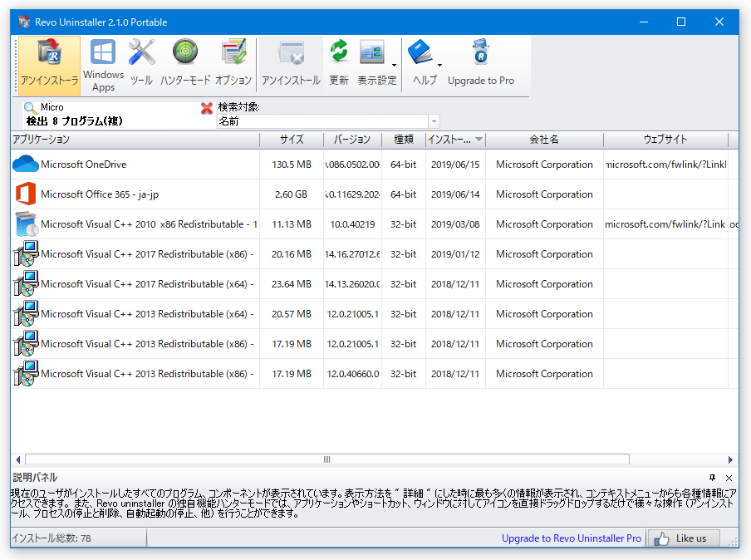The height and width of the screenshot is (560, 751).
Task: Select the Microsoft OneDrive cloud icon
Action: (x=26, y=164)
